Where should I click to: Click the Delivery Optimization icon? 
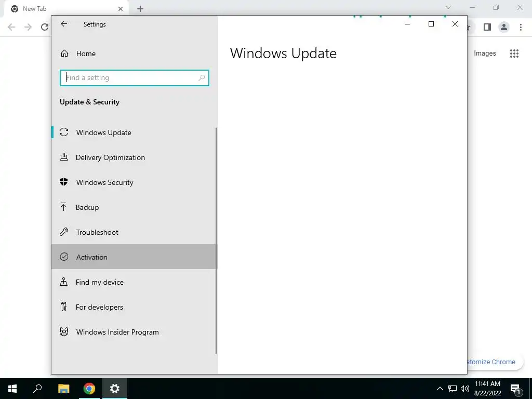point(64,157)
